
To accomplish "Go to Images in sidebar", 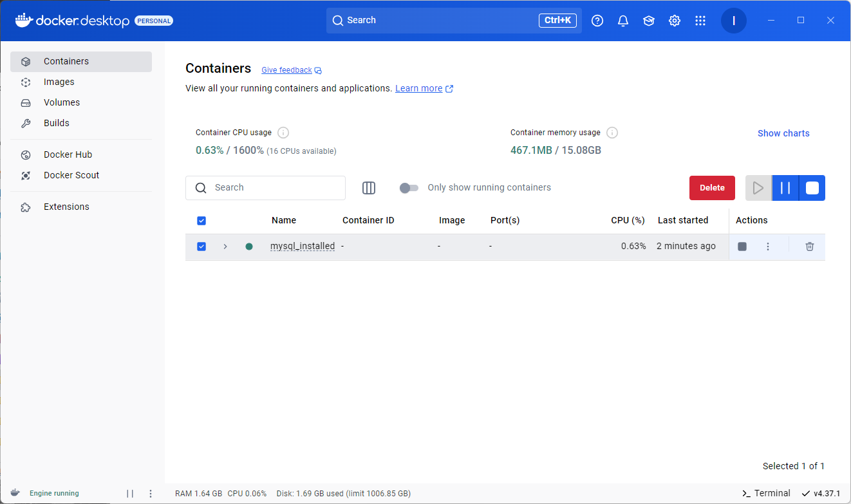I will (81, 82).
